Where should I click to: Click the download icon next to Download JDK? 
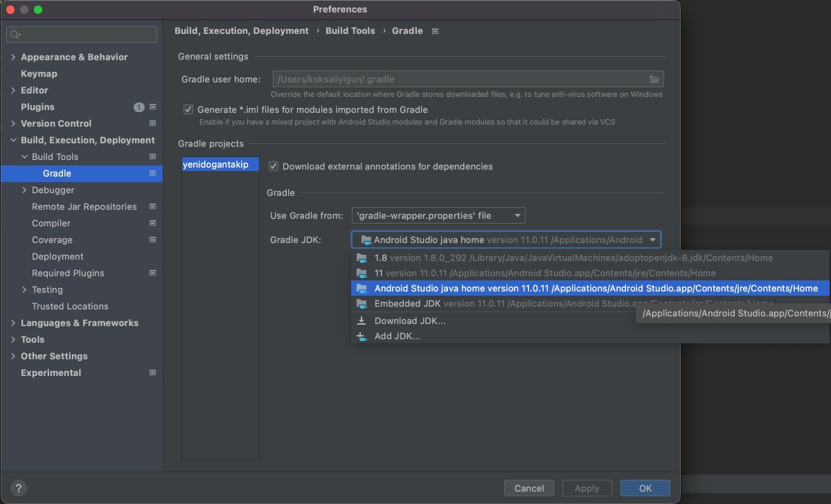pos(361,321)
